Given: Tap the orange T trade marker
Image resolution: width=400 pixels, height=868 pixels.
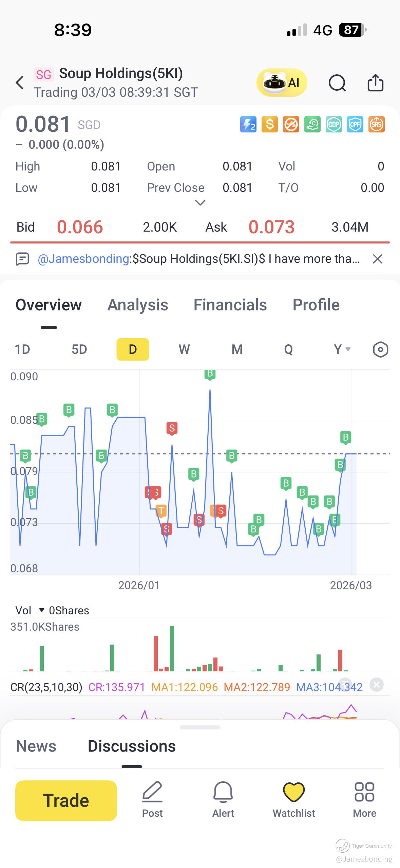Looking at the screenshot, I should point(161,510).
